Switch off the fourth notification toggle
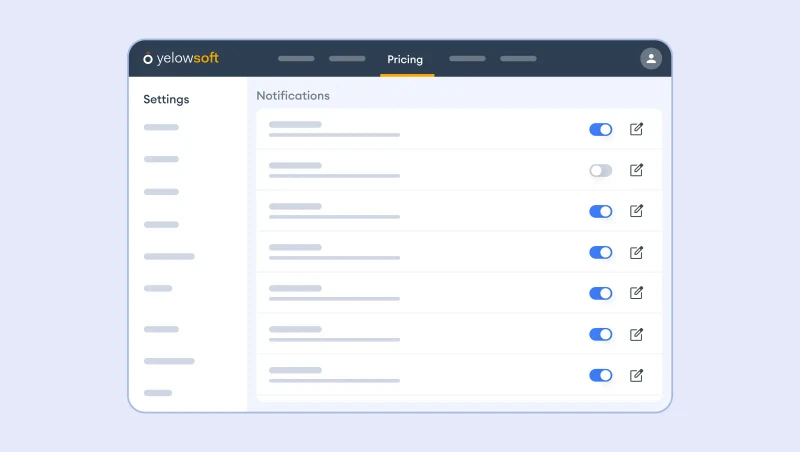This screenshot has width=800, height=452. point(600,252)
